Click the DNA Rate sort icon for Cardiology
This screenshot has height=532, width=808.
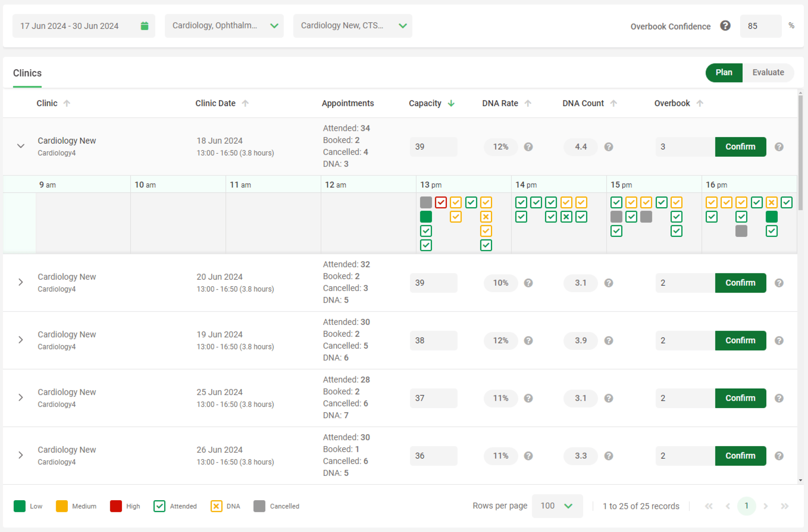(528, 103)
